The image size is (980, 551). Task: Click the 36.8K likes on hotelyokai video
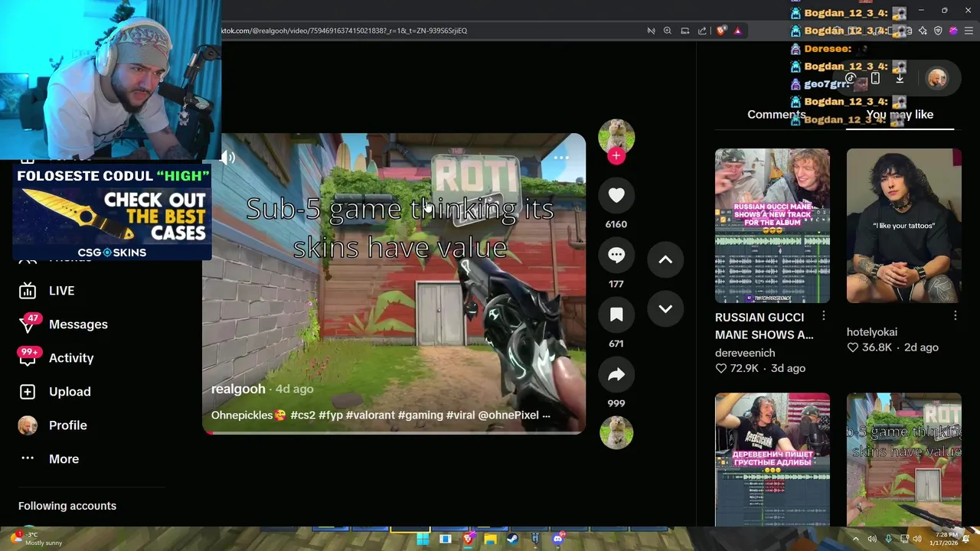pos(869,347)
